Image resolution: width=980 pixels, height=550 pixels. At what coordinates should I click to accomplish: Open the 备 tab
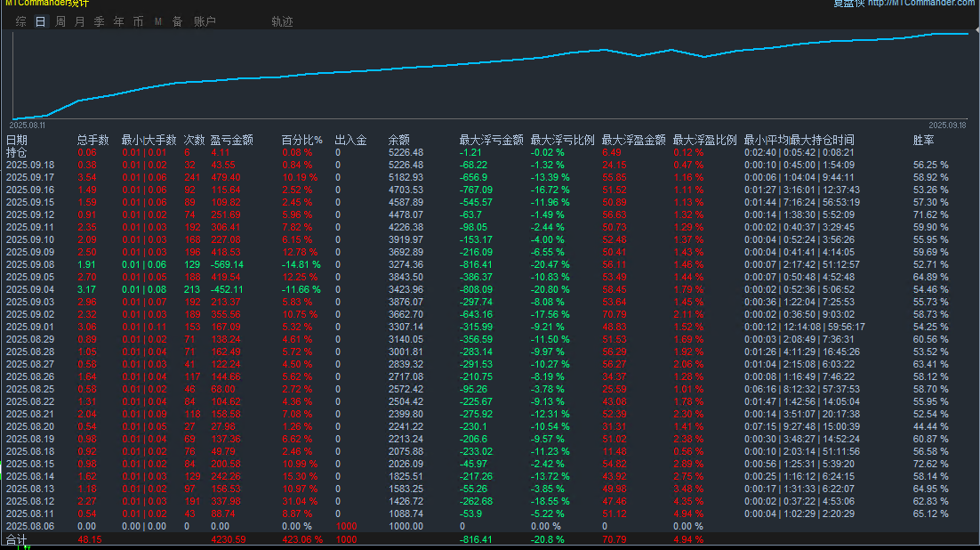click(177, 21)
